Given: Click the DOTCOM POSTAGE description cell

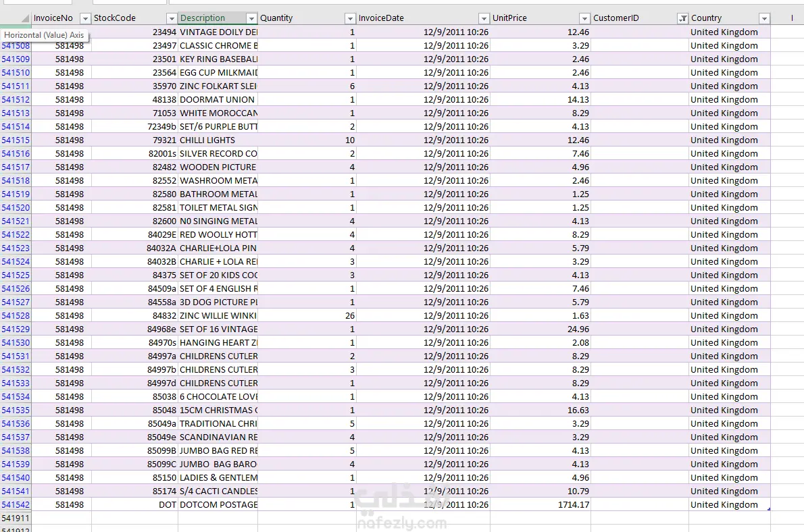Looking at the screenshot, I should coord(218,505).
